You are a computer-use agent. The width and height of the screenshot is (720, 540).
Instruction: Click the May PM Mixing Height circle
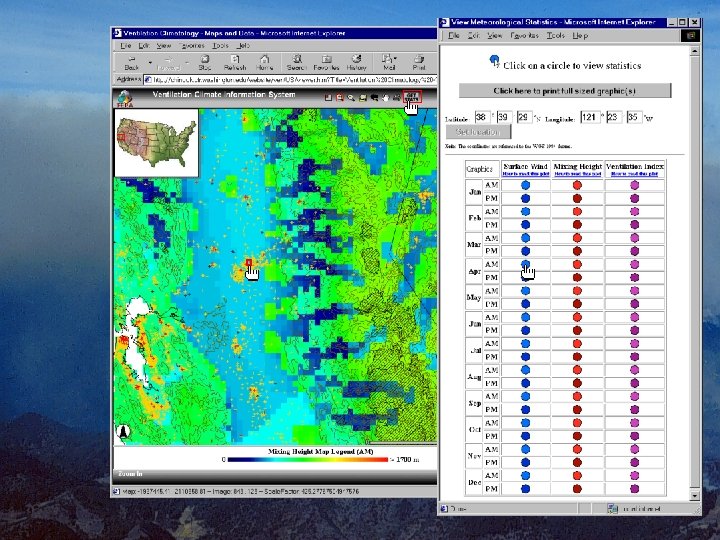click(x=578, y=304)
